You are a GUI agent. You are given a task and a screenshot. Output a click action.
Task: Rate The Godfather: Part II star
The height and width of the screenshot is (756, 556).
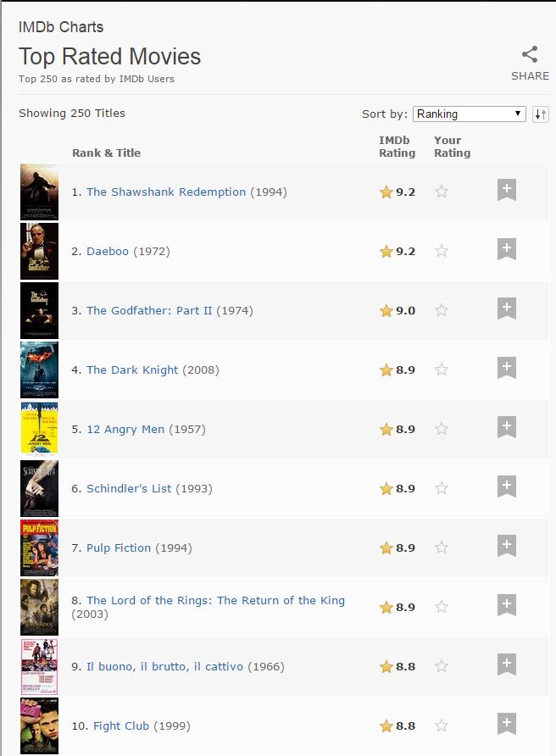pos(442,310)
